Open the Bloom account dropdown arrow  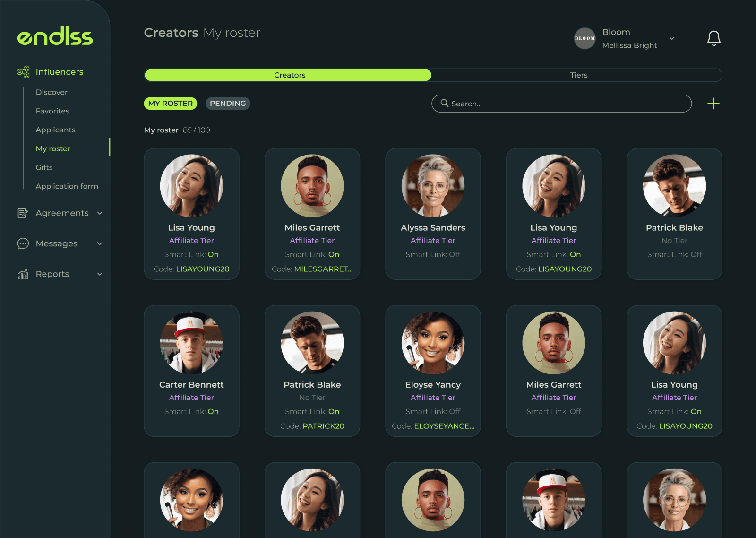coord(671,38)
